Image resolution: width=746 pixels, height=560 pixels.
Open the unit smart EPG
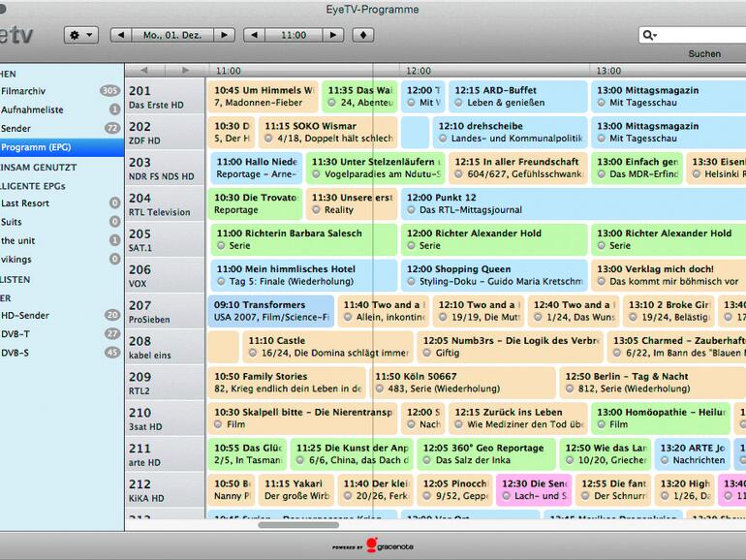click(x=62, y=240)
